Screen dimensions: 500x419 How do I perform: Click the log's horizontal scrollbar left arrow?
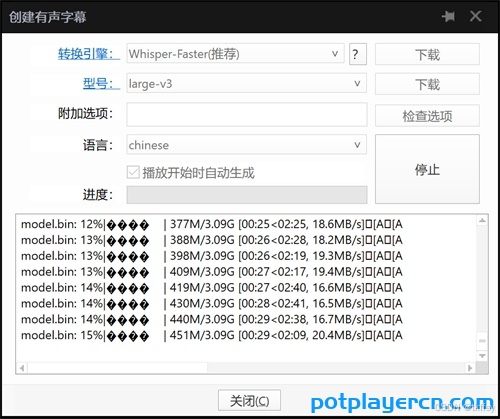coord(22,368)
